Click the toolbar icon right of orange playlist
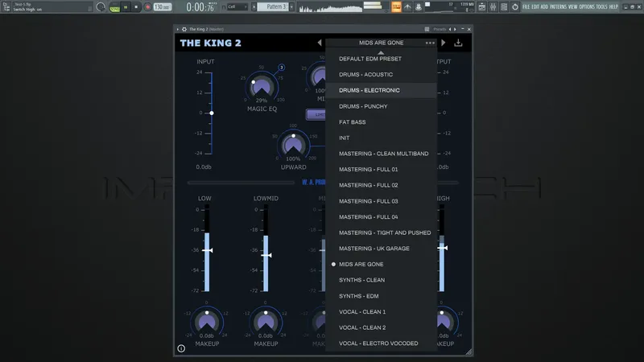Screen dimensions: 644x362 coord(407,7)
